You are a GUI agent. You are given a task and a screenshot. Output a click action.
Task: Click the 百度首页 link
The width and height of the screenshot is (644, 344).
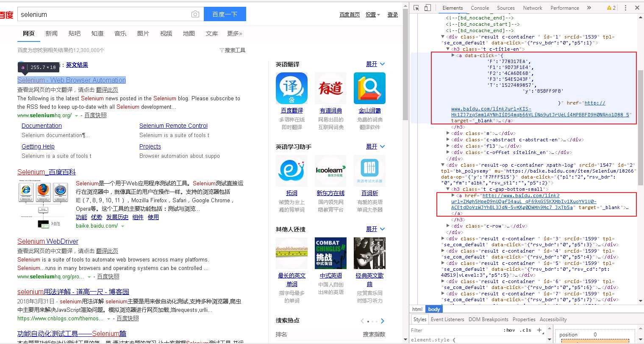(x=350, y=14)
